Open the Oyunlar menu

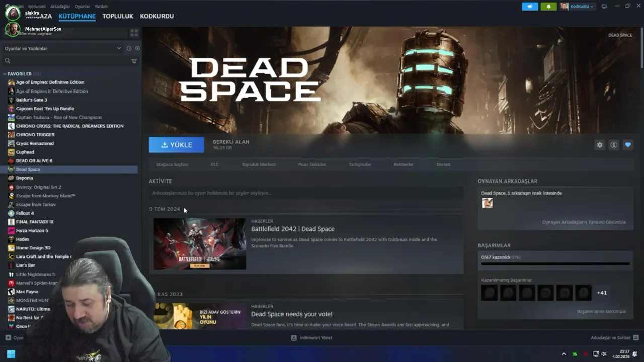point(82,7)
